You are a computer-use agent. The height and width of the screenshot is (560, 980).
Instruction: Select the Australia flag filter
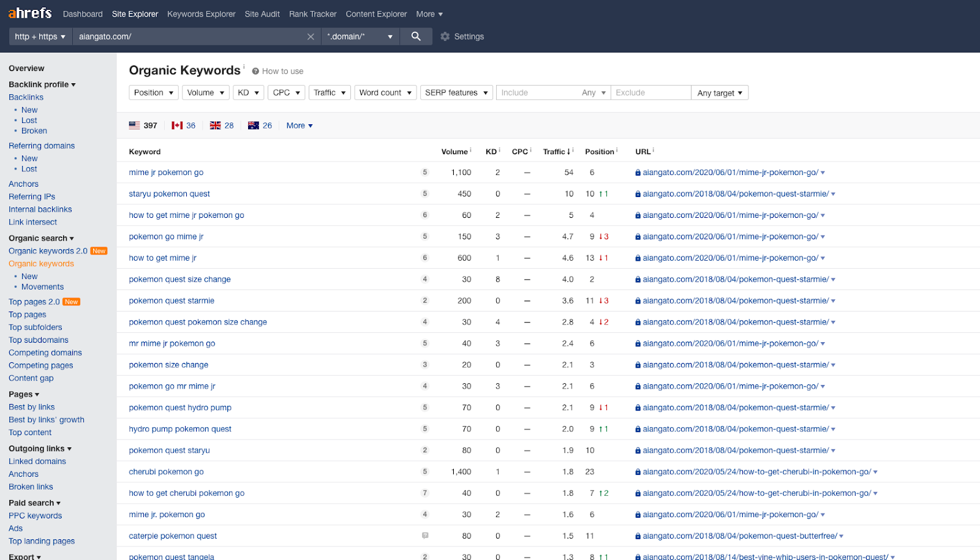(260, 125)
